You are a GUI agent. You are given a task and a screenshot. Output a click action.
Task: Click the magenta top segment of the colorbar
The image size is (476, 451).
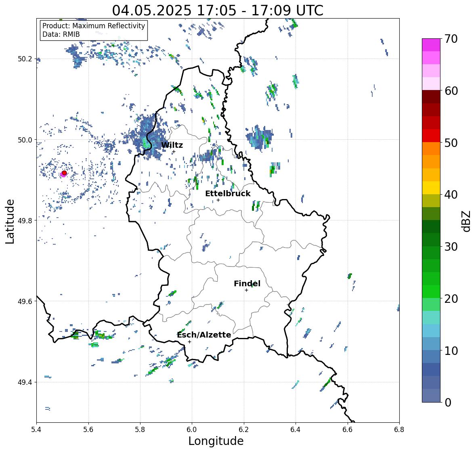tap(431, 45)
